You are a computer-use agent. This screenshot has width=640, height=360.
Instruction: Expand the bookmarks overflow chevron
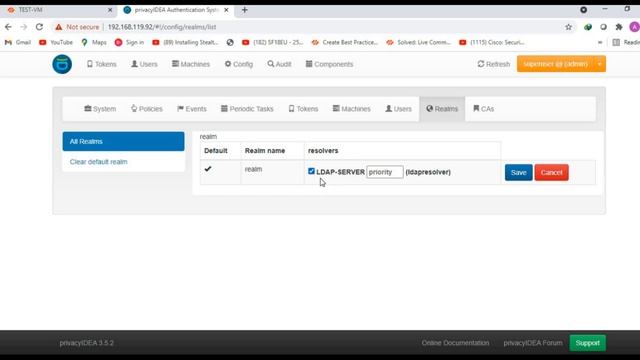[x=600, y=42]
